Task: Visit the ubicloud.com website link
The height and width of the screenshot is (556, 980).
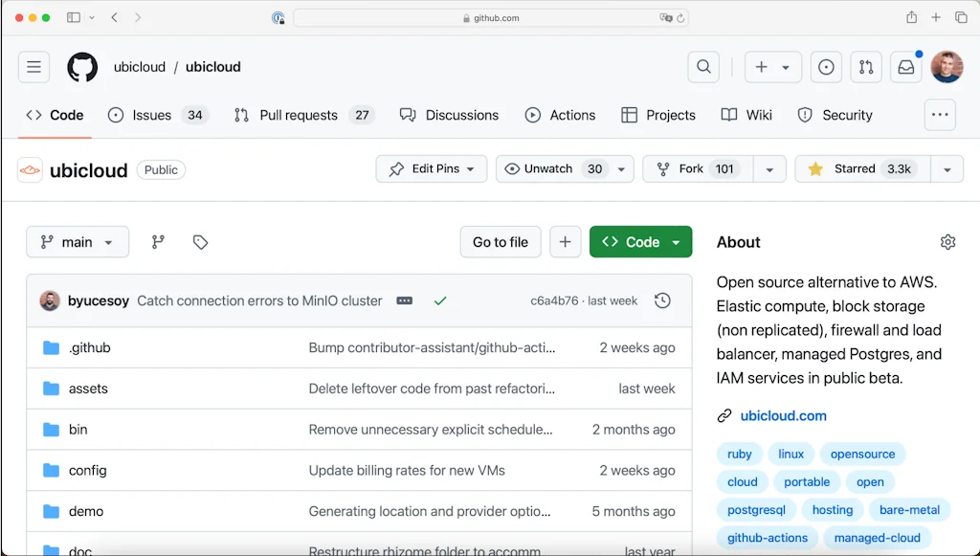Action: (x=783, y=415)
